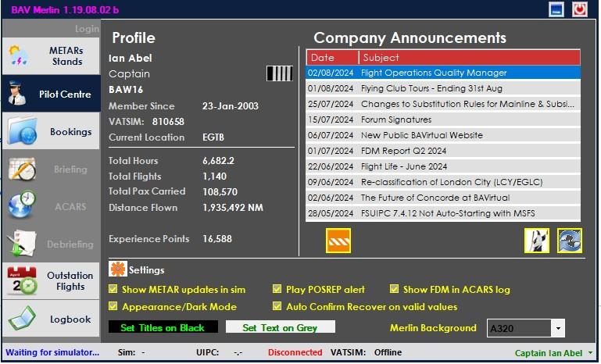Image resolution: width=601 pixels, height=364 pixels.
Task: Click the Waiting for simulator status text
Action: (52, 352)
